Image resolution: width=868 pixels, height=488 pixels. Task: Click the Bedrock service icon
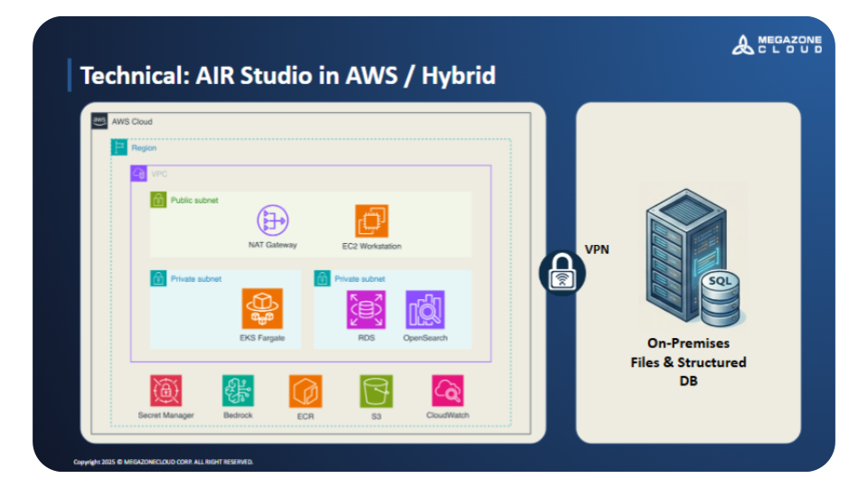[x=238, y=390]
